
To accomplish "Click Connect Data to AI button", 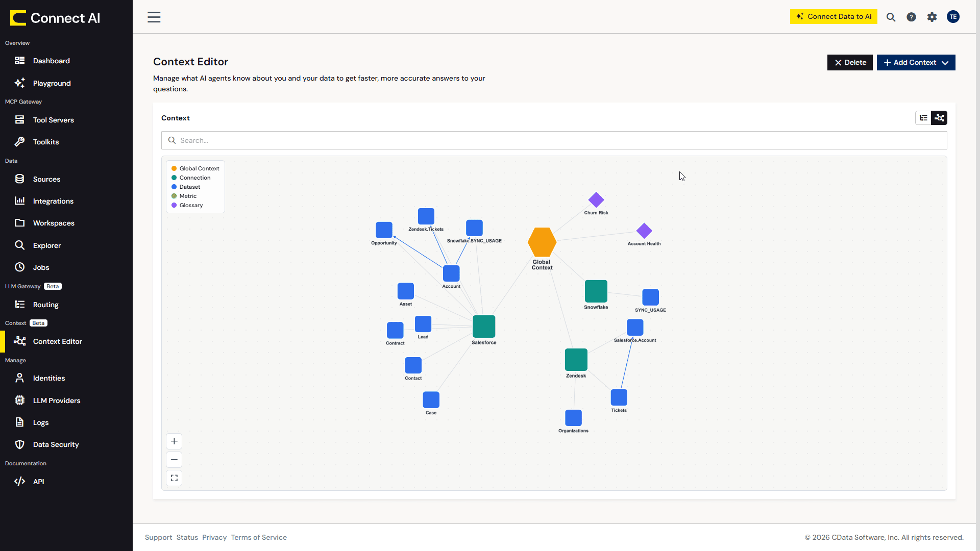I will [834, 16].
